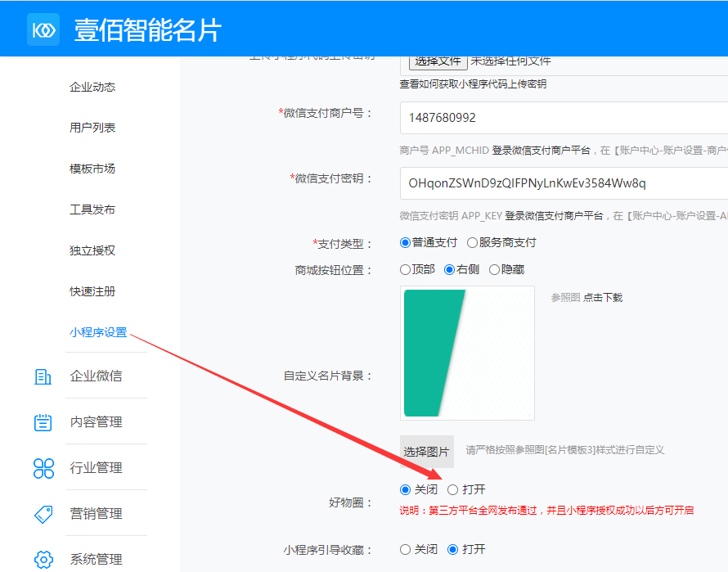The height and width of the screenshot is (572, 728).
Task: Select 打开 for 好物圈
Action: [x=452, y=489]
